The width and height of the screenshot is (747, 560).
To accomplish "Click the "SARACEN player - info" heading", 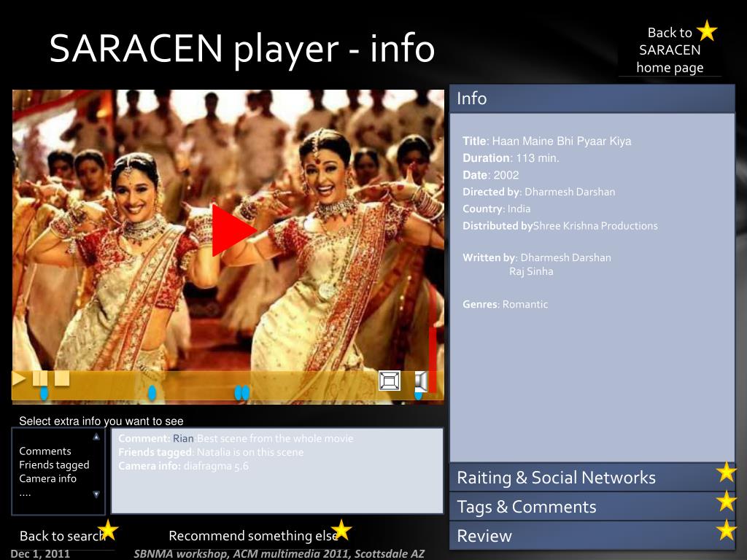I will [x=242, y=49].
